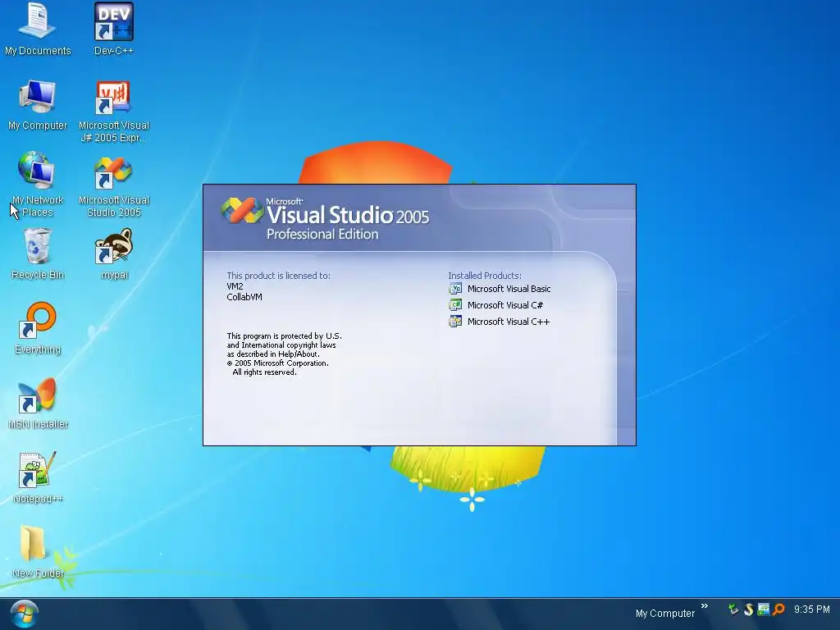Click the Microsoft Visual Basic product icon
The image size is (840, 630).
[455, 289]
